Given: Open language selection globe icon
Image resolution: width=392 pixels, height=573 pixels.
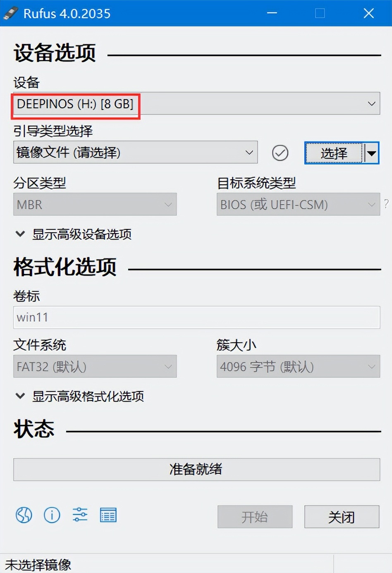Looking at the screenshot, I should 24,515.
